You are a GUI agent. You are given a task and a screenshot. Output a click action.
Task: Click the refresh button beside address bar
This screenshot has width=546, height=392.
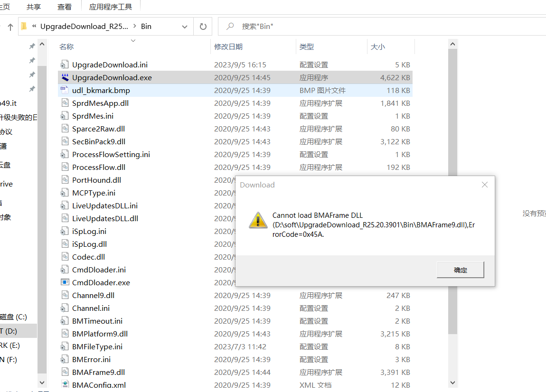203,27
